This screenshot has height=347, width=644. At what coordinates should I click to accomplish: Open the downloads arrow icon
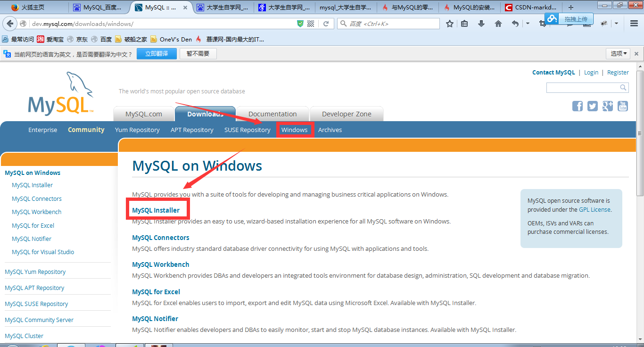[481, 24]
